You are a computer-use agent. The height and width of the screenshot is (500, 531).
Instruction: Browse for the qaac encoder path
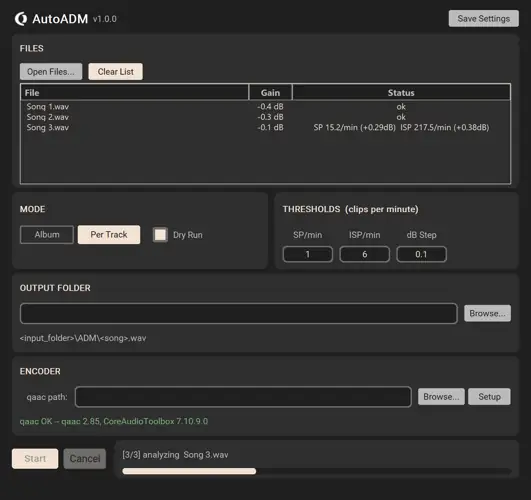click(441, 397)
